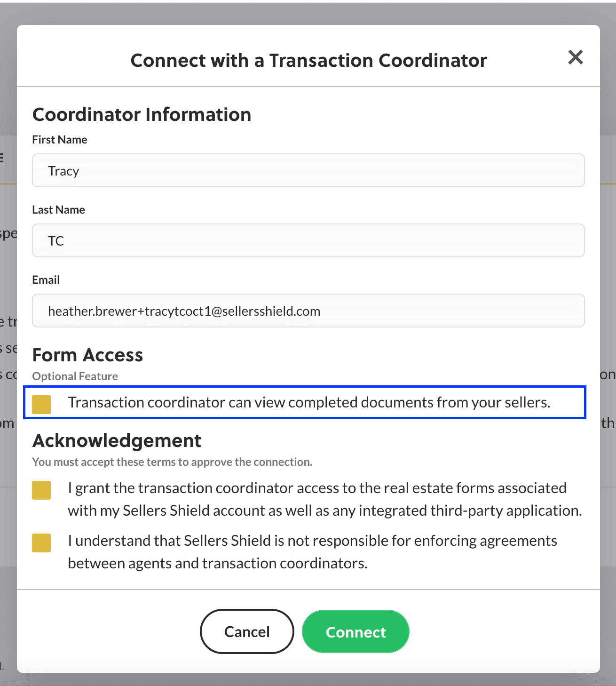Viewport: 616px width, 686px height.
Task: Click the 'I grant the transaction coordinator access' text
Action: click(325, 499)
